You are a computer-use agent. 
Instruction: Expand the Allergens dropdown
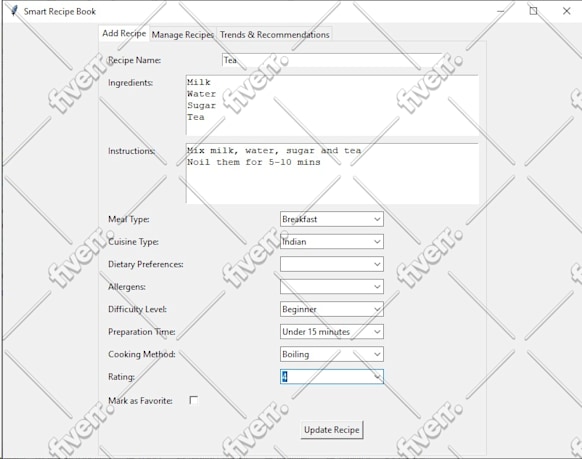pyautogui.click(x=332, y=286)
